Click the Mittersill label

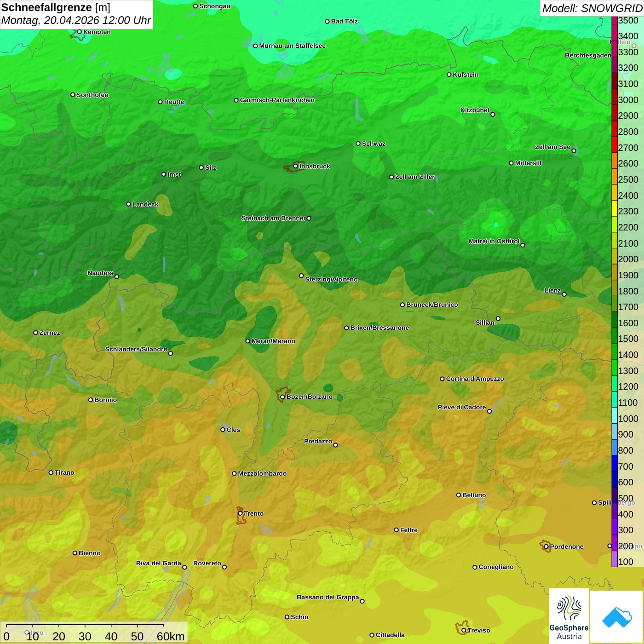pos(528,163)
